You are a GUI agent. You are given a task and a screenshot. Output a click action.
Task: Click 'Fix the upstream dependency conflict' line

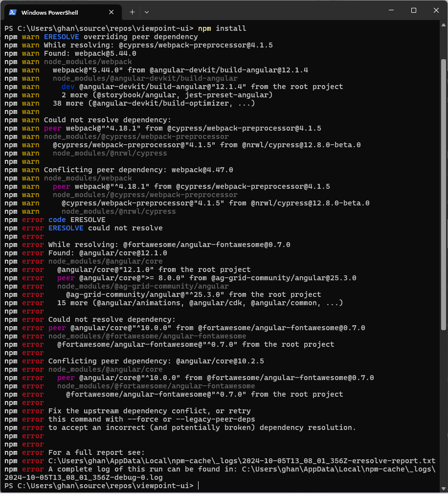(149, 411)
